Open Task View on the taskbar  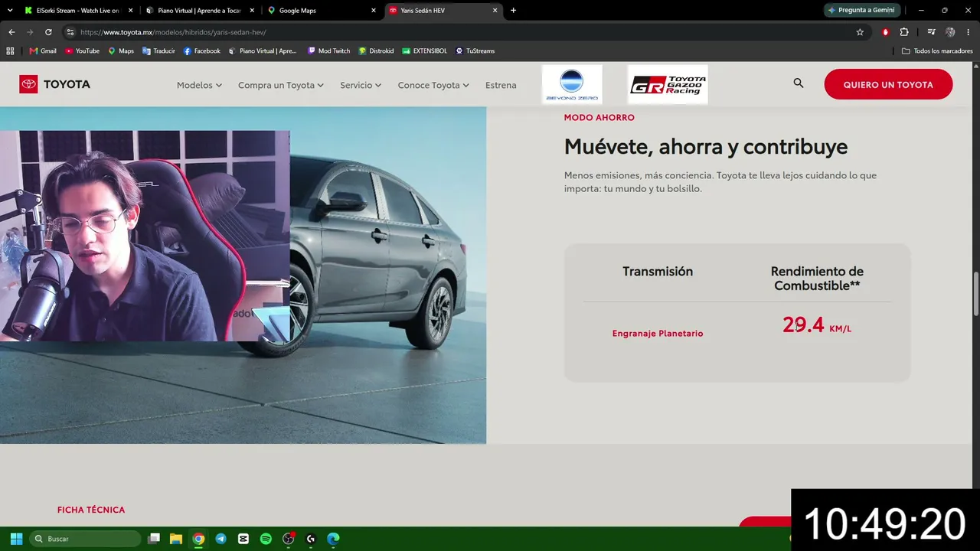pyautogui.click(x=154, y=539)
